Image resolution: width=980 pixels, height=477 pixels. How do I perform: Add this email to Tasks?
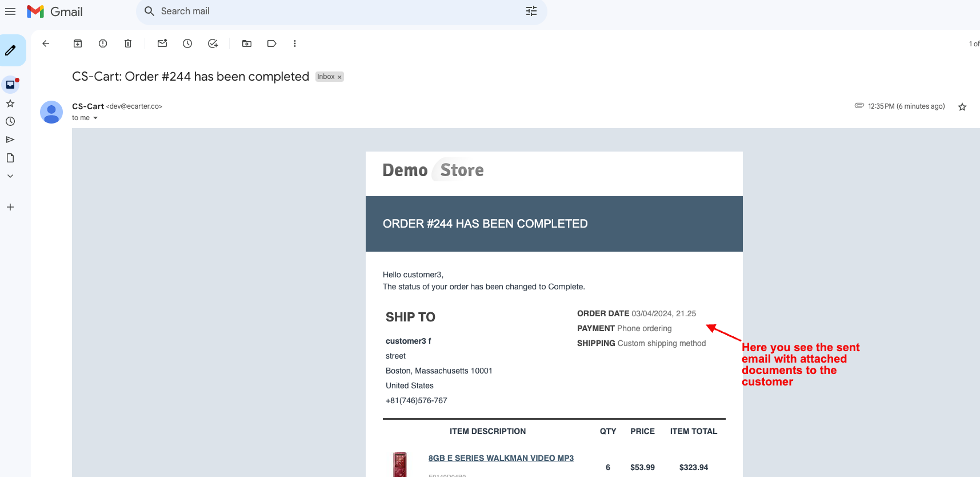tap(213, 43)
